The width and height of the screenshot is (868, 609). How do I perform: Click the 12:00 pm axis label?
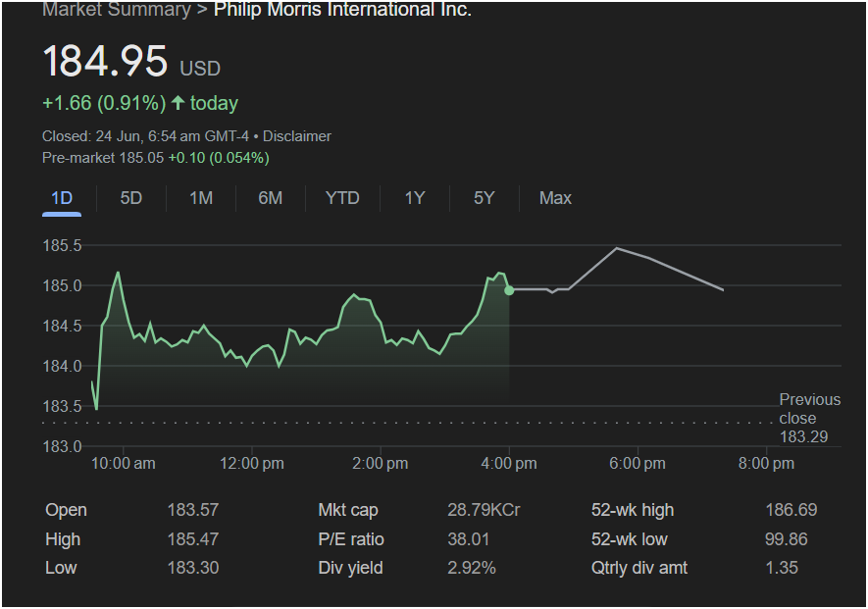[x=252, y=464]
